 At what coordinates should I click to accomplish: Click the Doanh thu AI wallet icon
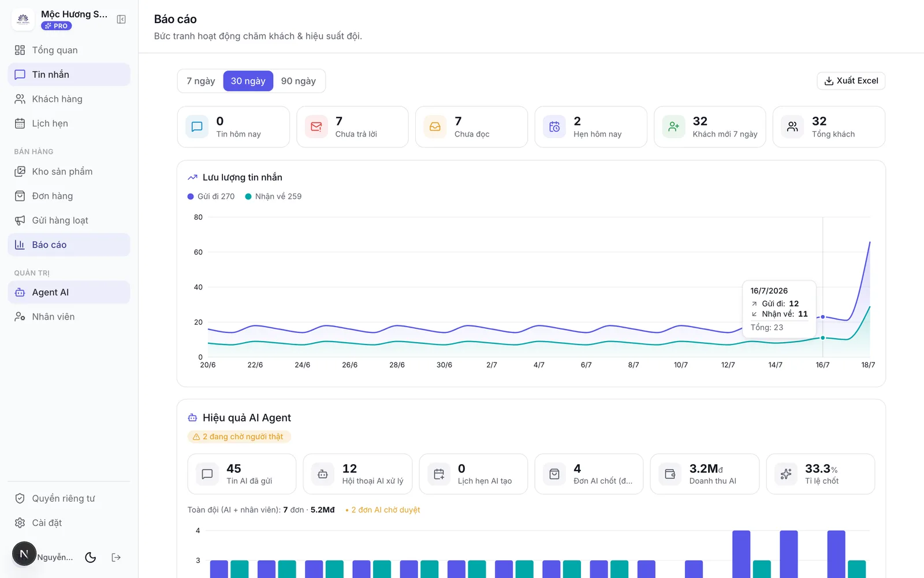670,474
